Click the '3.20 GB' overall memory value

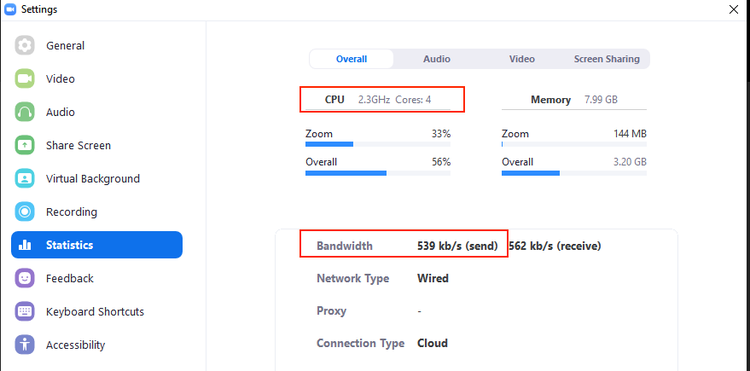(630, 162)
